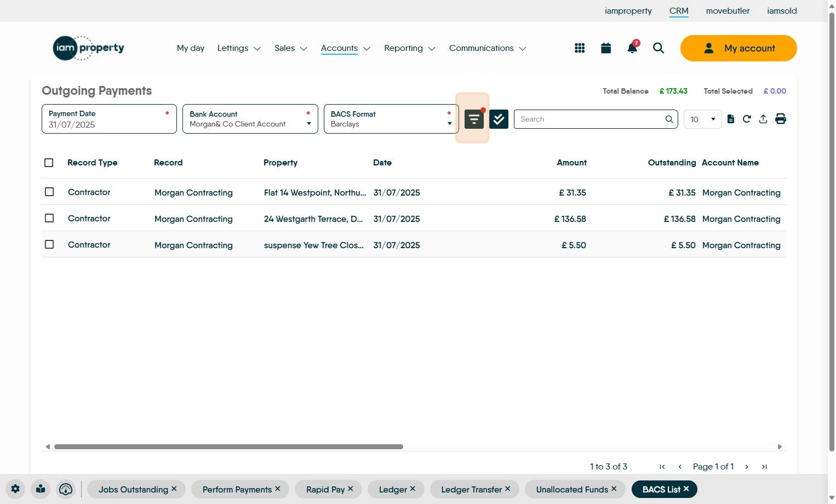Viewport: 836px width, 504px height.
Task: Close the Ledger tab
Action: point(413,489)
